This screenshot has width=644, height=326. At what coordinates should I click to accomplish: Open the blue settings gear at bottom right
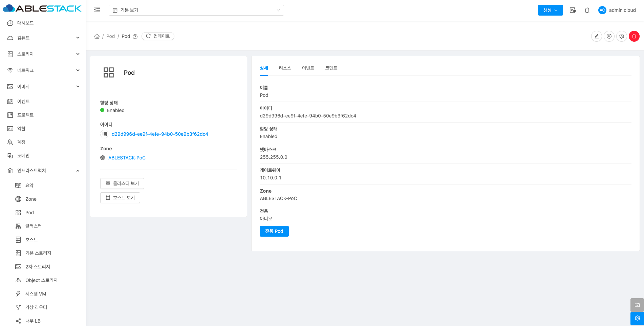(x=637, y=318)
